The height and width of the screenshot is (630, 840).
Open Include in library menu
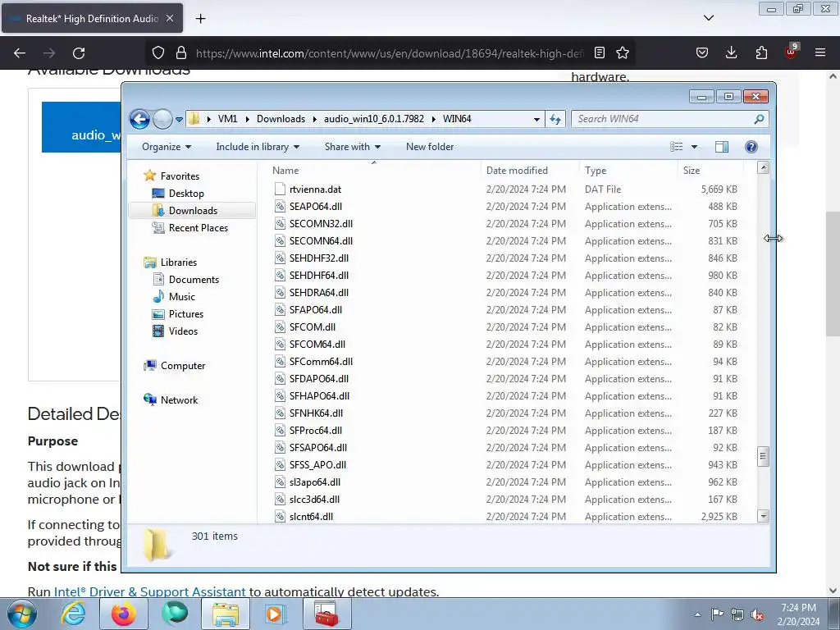coord(258,147)
